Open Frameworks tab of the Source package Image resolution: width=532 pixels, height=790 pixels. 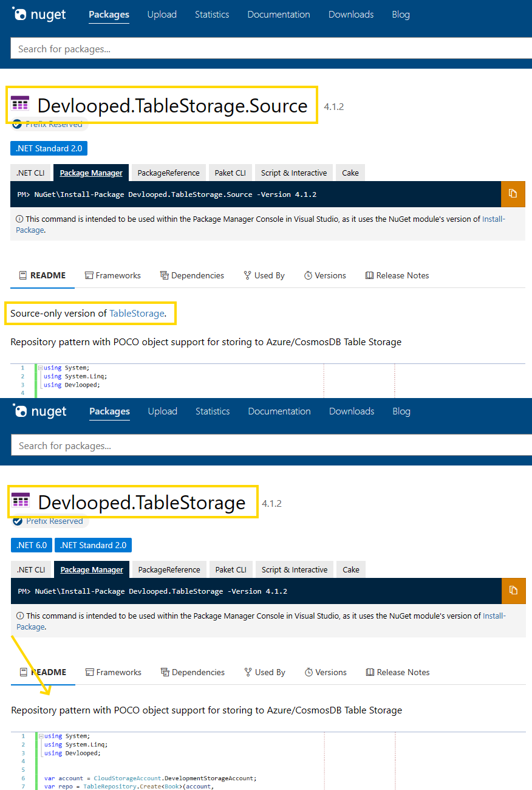click(113, 275)
